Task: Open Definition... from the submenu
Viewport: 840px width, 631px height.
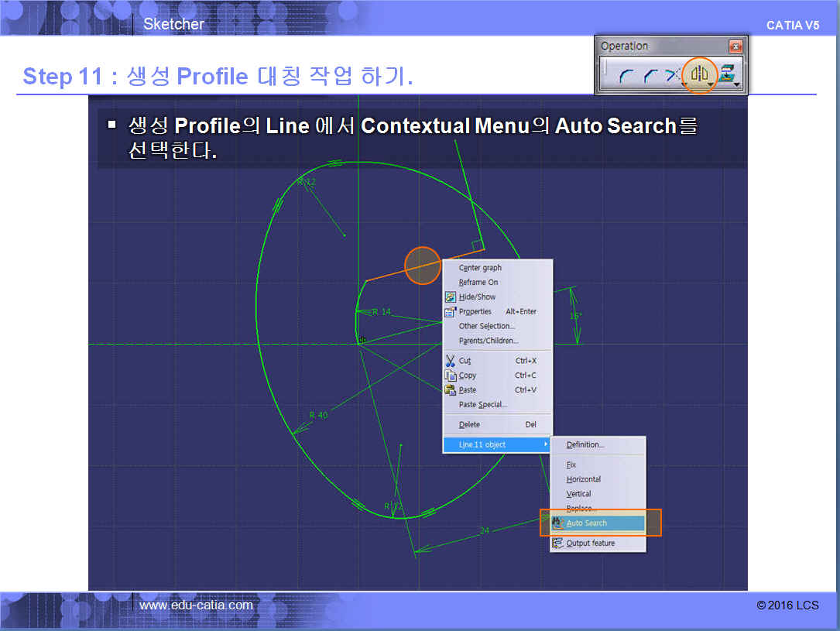Action: pyautogui.click(x=585, y=445)
